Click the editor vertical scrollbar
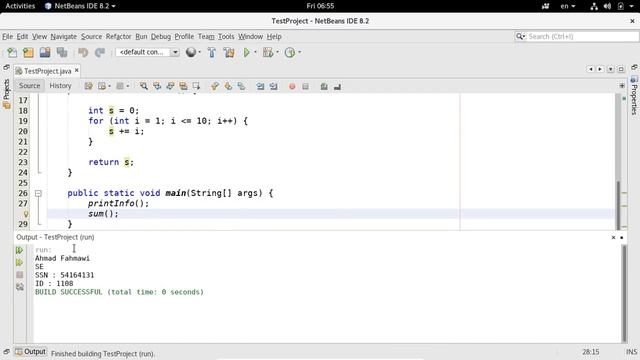The image size is (640, 360). (618, 161)
